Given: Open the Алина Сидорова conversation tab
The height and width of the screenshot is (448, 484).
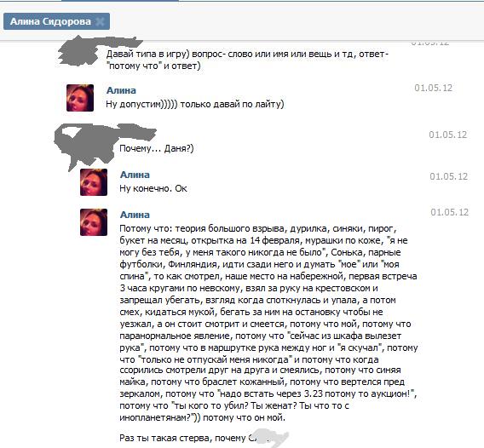Looking at the screenshot, I should (x=50, y=21).
